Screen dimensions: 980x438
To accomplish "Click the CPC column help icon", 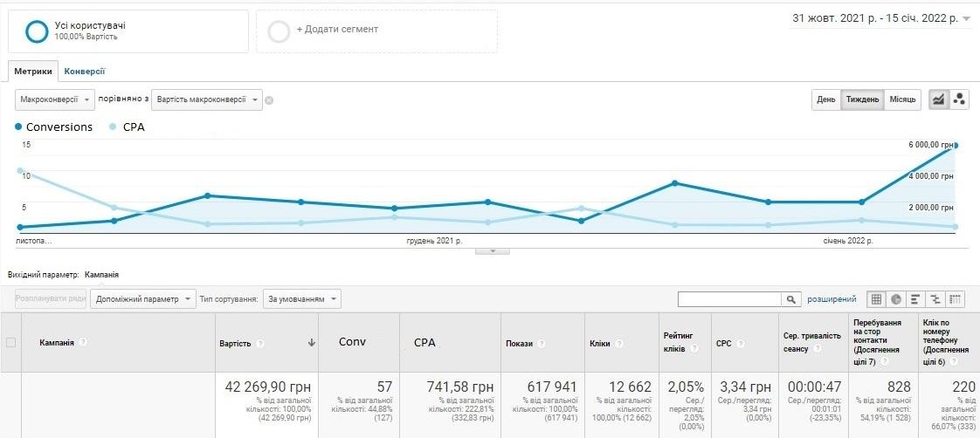I will [741, 344].
